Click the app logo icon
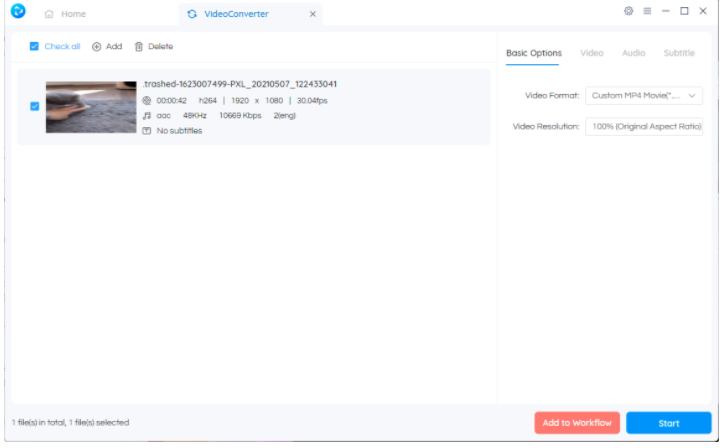The height and width of the screenshot is (448, 725). tap(18, 11)
